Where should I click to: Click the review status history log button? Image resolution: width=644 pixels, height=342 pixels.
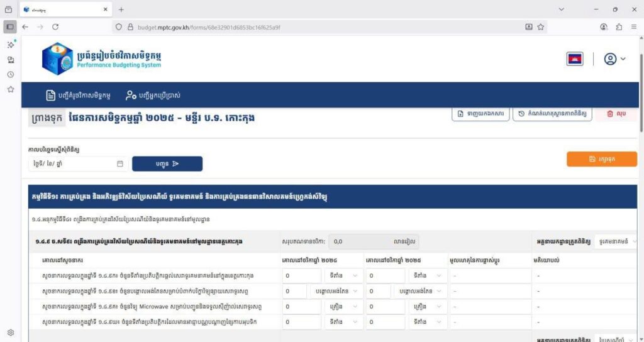tap(552, 114)
